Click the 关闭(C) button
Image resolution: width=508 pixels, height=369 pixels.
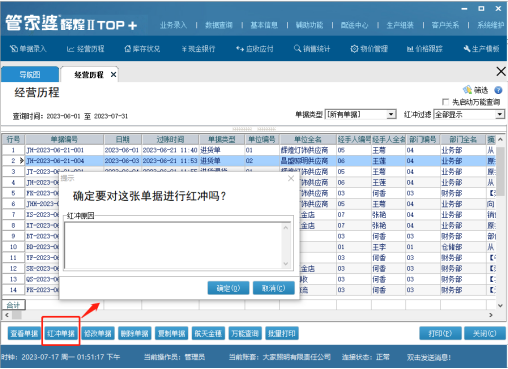pos(485,333)
